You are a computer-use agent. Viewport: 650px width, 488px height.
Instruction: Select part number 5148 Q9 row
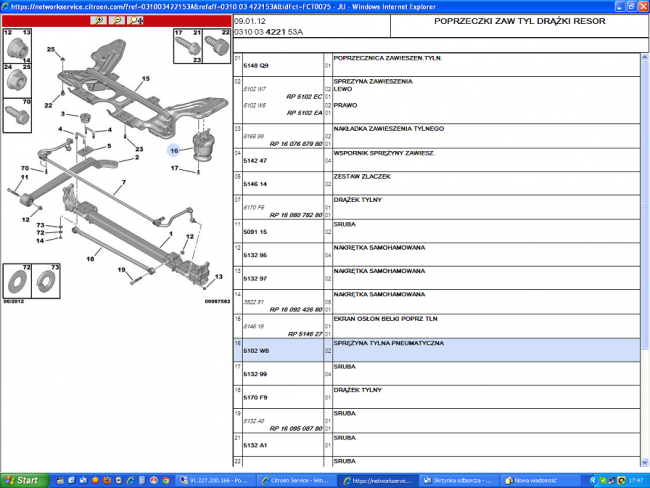[256, 66]
